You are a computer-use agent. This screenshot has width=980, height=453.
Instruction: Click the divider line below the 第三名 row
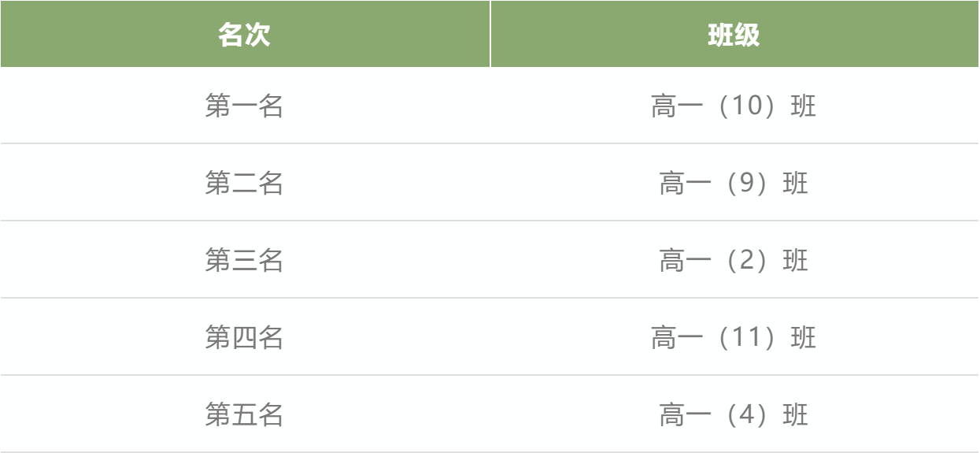point(490,298)
